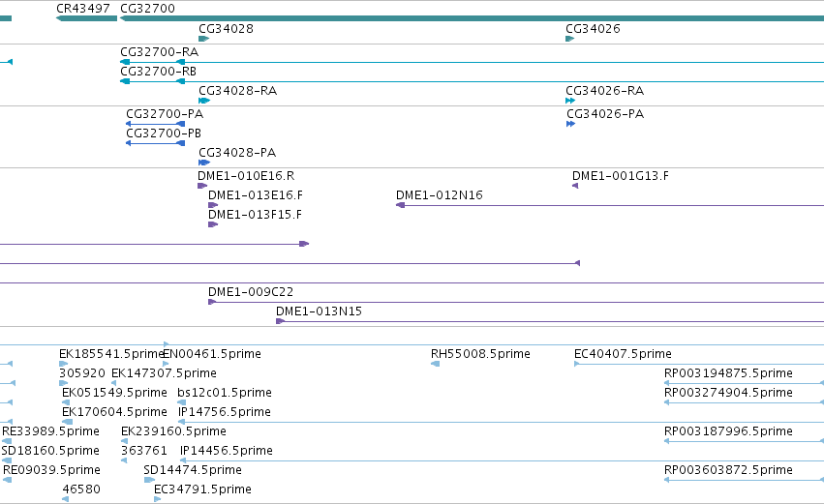Viewport: 824px width, 504px height.
Task: Click the EC40407.5prime EST label
Action: pyautogui.click(x=623, y=354)
